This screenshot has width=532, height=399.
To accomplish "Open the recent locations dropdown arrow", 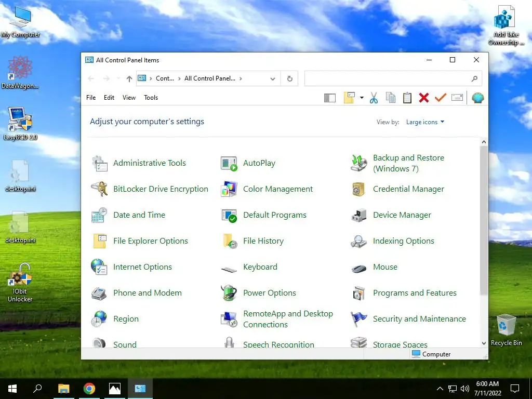I will (118, 79).
